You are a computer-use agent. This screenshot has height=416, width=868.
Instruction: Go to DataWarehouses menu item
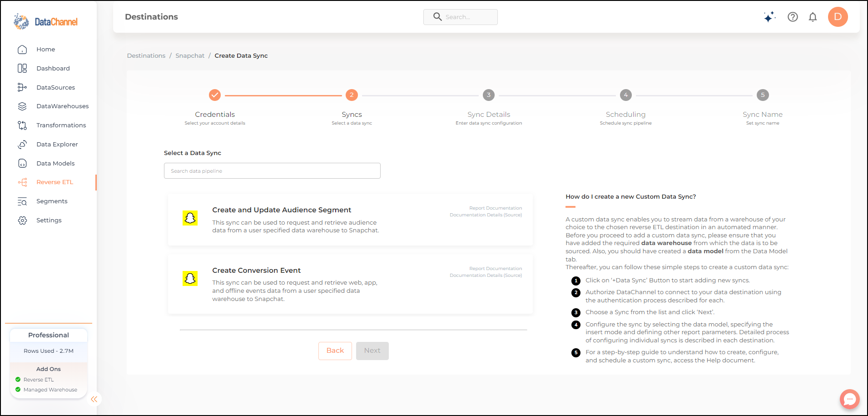click(63, 106)
